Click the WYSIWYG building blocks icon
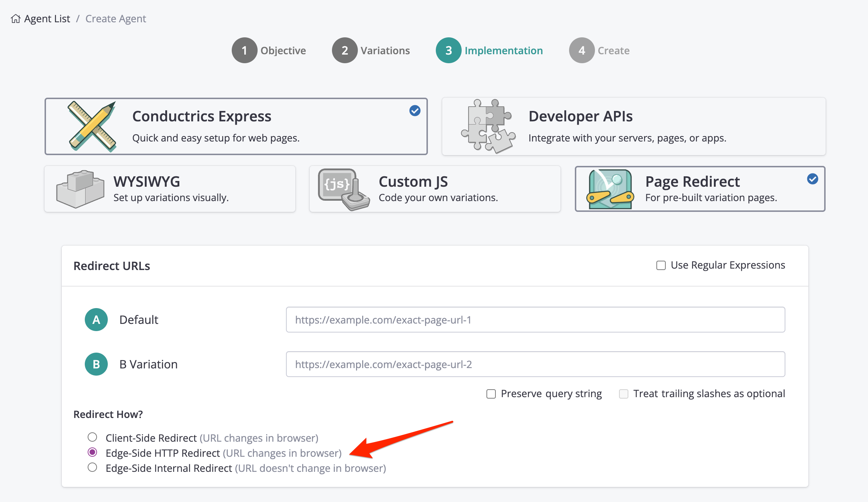This screenshot has width=868, height=502. (80, 189)
